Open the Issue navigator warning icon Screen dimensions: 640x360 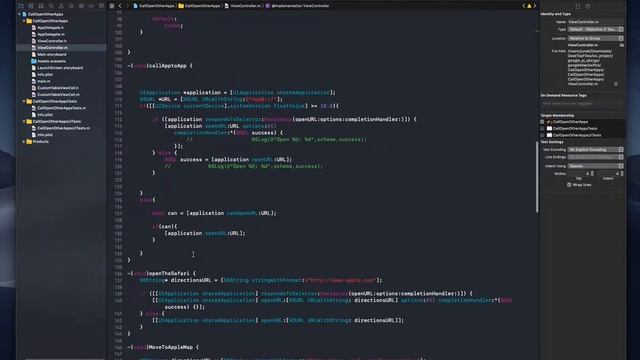(61, 6)
